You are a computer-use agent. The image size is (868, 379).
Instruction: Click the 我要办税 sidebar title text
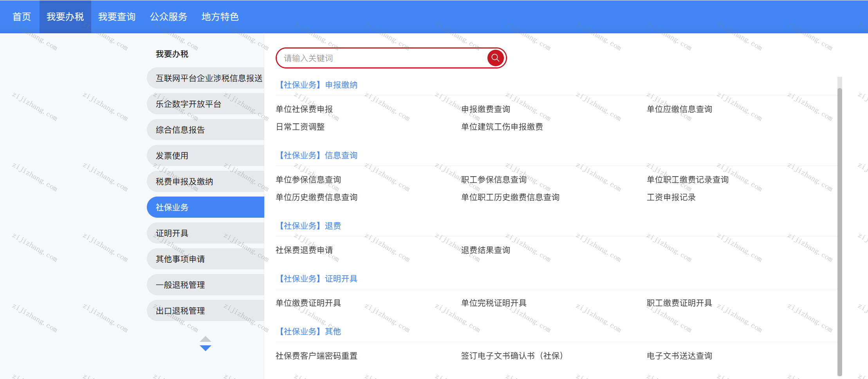pyautogui.click(x=172, y=54)
